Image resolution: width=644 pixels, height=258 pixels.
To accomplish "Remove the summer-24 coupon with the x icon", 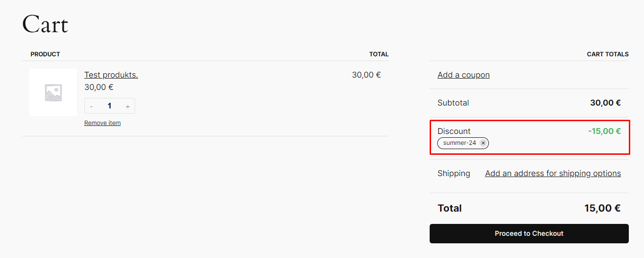I will click(483, 143).
